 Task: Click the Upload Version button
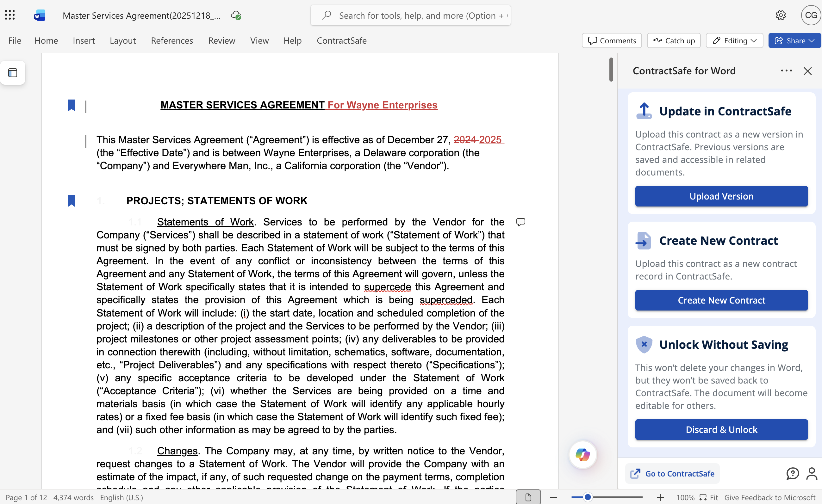(x=721, y=196)
